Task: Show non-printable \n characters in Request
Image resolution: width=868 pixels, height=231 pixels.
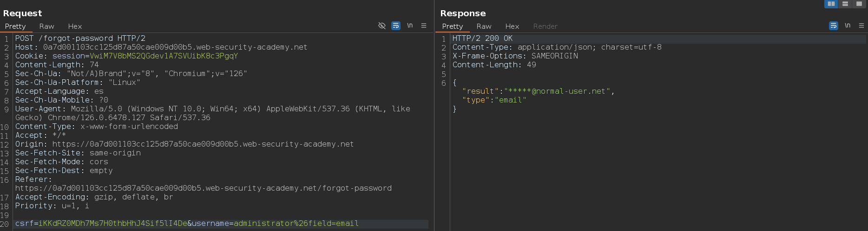Action: [410, 26]
